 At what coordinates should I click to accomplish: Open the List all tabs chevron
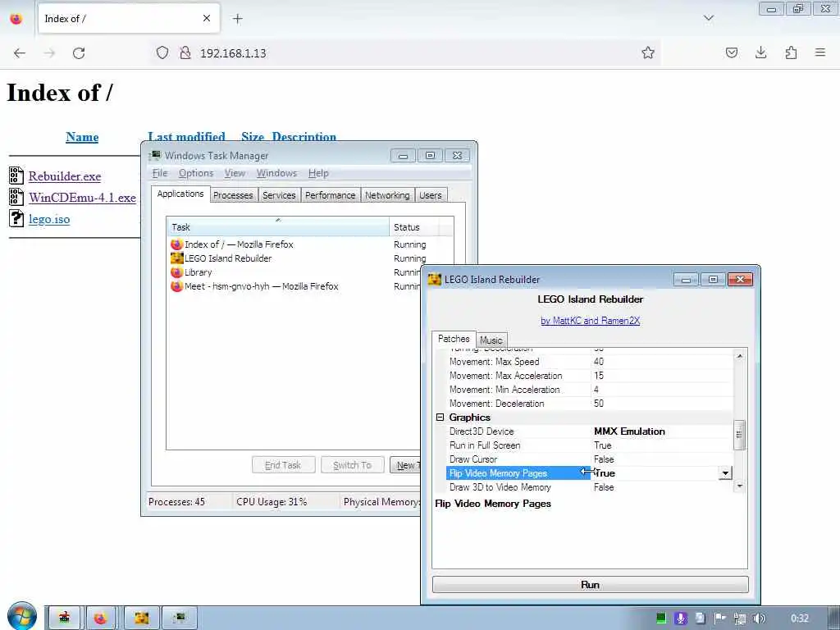click(x=708, y=18)
